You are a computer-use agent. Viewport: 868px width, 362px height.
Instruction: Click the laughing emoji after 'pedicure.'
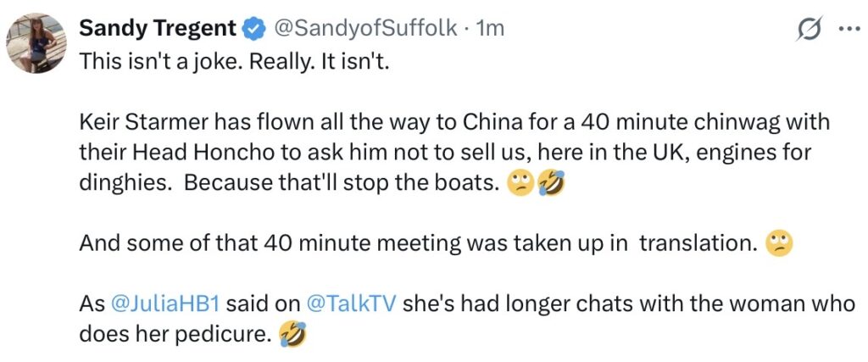[292, 335]
